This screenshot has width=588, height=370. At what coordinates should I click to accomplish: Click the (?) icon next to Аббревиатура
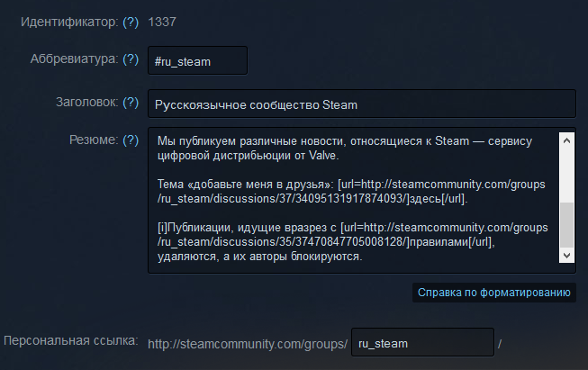coord(131,59)
